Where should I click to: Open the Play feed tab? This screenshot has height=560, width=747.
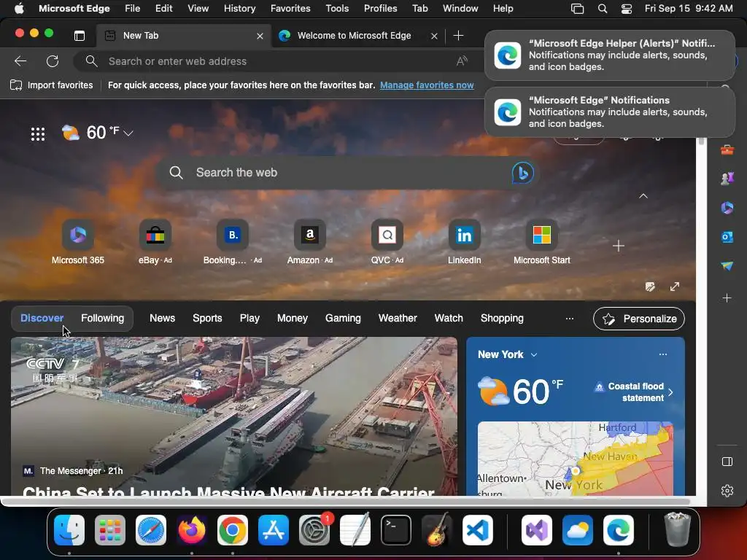(x=249, y=318)
